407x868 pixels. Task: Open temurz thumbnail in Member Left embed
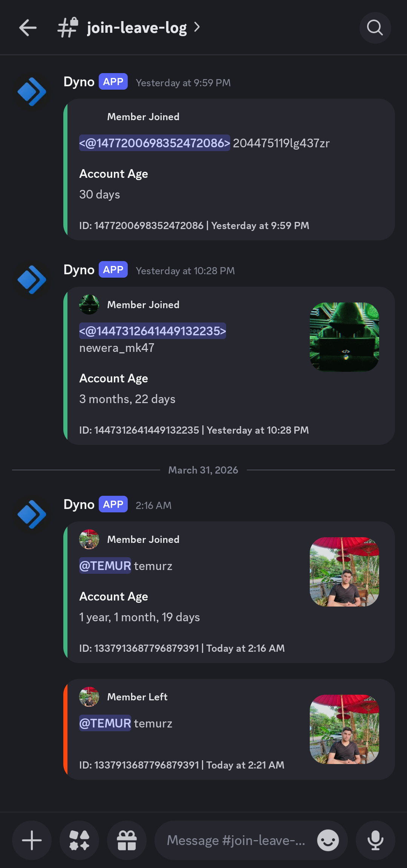coord(344,729)
